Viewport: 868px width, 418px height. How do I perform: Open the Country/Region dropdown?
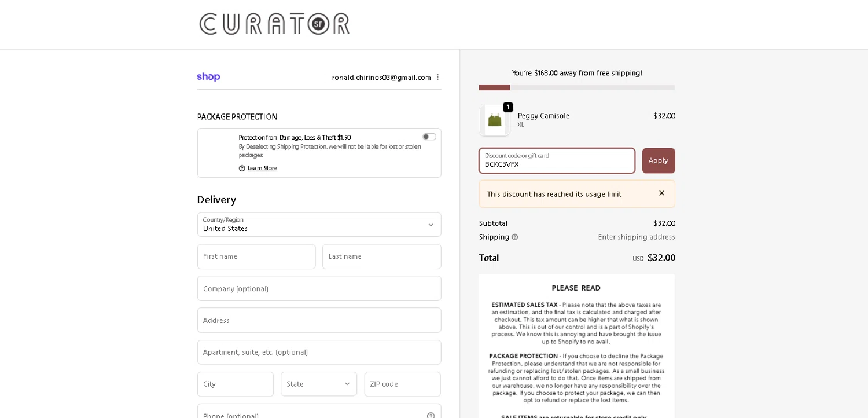pyautogui.click(x=319, y=225)
